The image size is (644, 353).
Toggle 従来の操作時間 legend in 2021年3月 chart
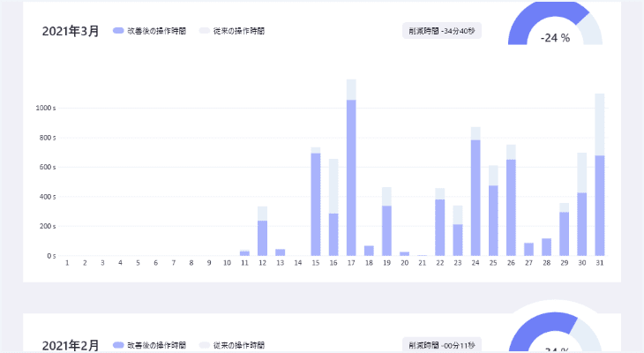[232, 31]
